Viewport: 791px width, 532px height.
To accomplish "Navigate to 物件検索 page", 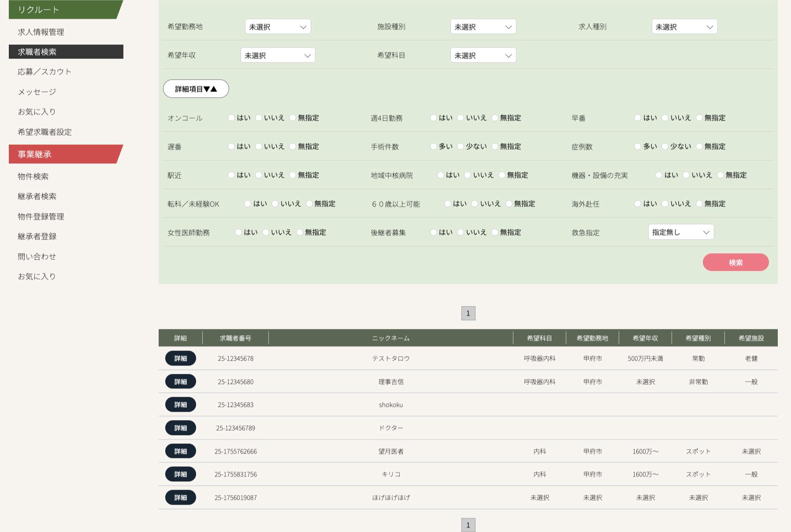I will (x=33, y=177).
